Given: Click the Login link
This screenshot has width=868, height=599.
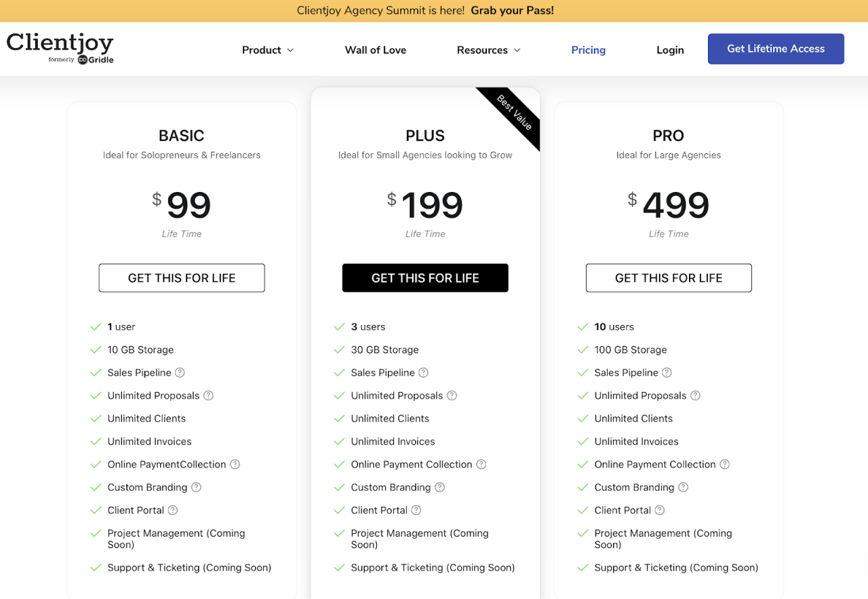Looking at the screenshot, I should (x=670, y=50).
